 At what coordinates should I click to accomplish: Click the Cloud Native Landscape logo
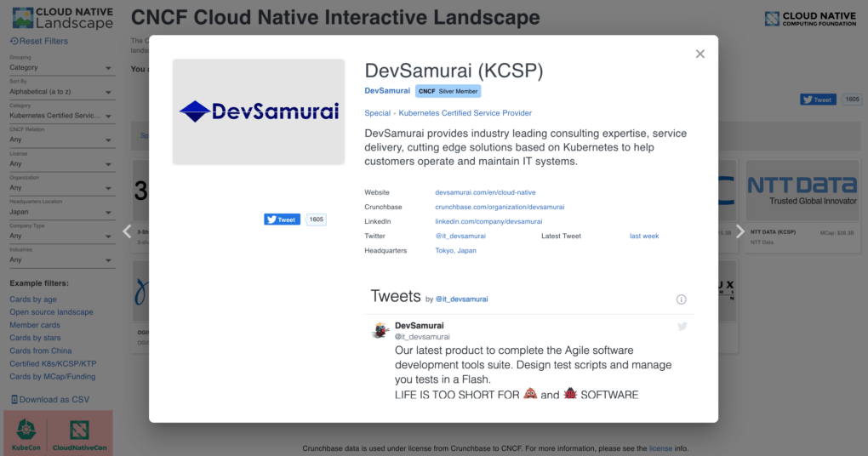tap(63, 18)
